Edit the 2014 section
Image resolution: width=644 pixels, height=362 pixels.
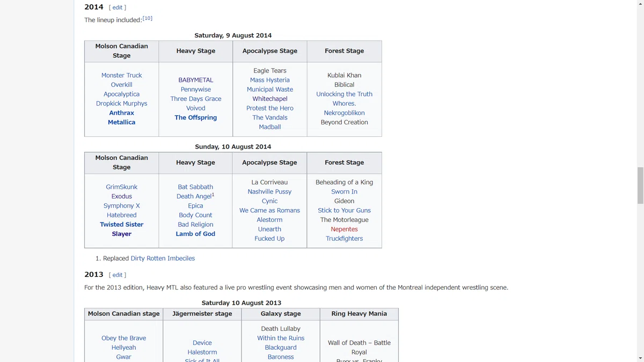[x=118, y=8]
